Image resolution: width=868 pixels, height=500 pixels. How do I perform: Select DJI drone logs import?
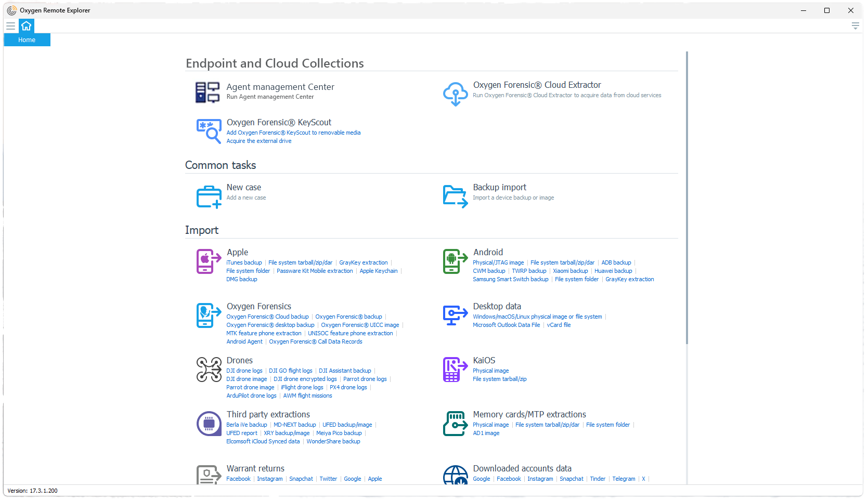pyautogui.click(x=244, y=371)
